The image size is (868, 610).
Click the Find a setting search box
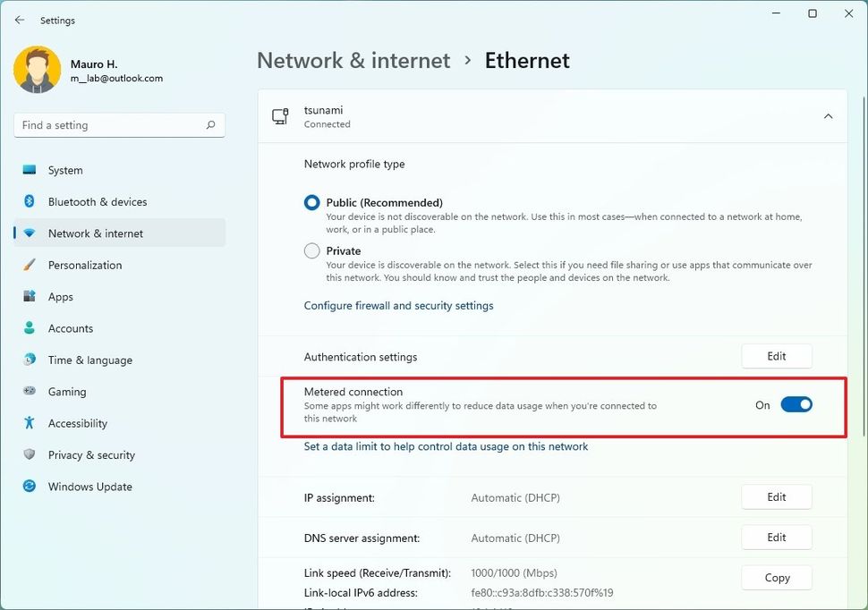(x=118, y=124)
